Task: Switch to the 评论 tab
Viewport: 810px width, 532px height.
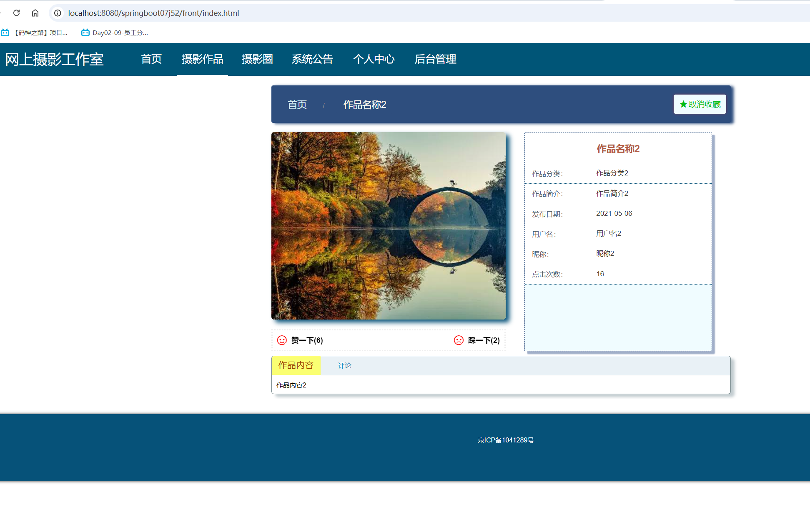Action: [344, 365]
